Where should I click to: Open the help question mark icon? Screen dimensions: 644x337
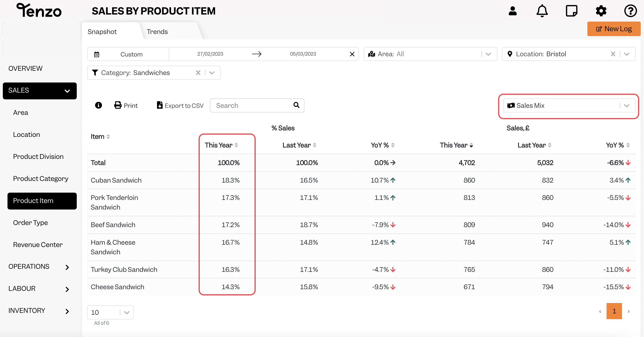click(x=630, y=11)
